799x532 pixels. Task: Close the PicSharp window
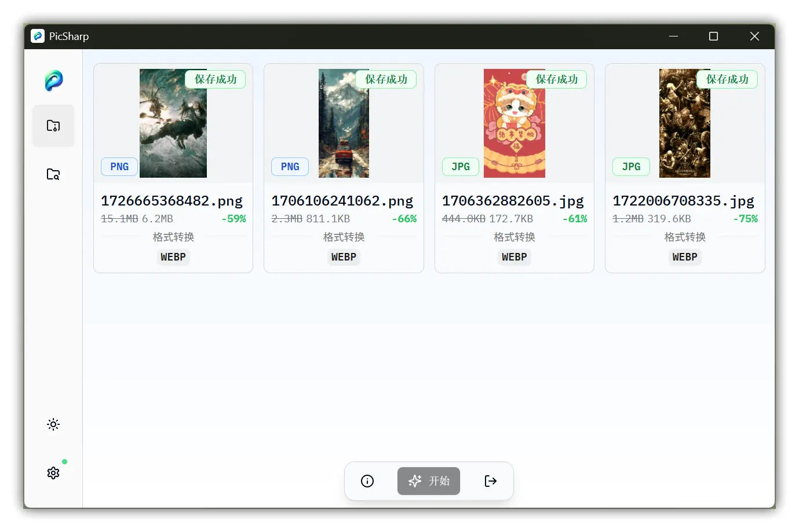tap(754, 36)
